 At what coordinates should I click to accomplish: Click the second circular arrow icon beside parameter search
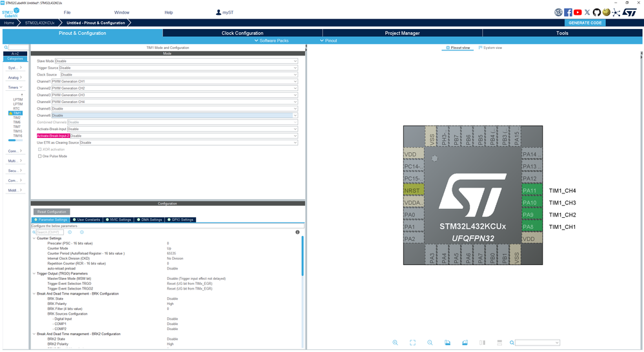(x=82, y=232)
